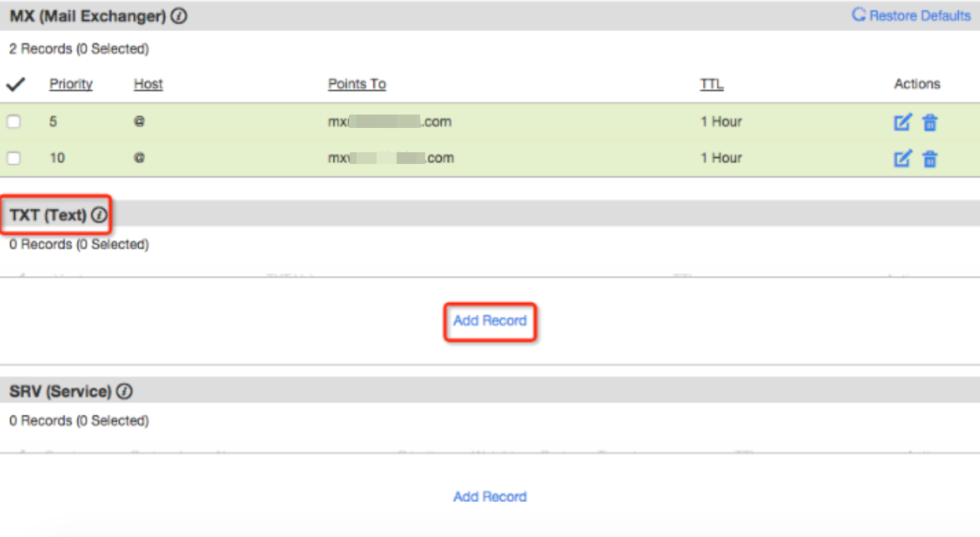This screenshot has width=980, height=537.
Task: Delete the priority 10 MX record
Action: coord(930,158)
